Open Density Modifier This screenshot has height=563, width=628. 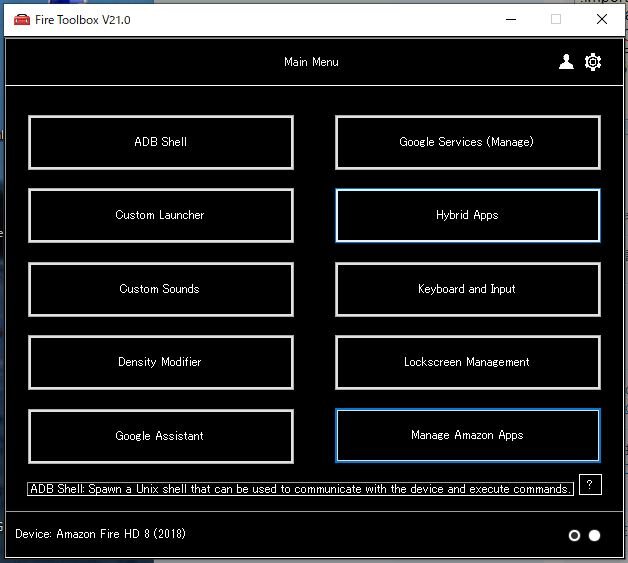tap(161, 362)
